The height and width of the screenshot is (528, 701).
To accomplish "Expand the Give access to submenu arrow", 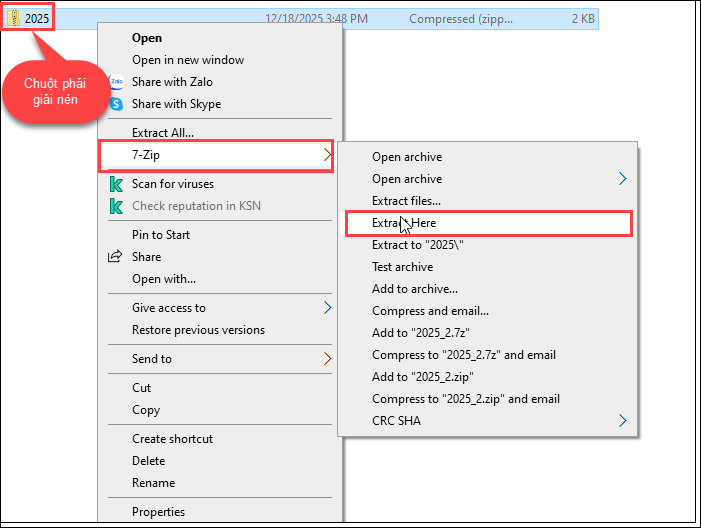I will (326, 308).
